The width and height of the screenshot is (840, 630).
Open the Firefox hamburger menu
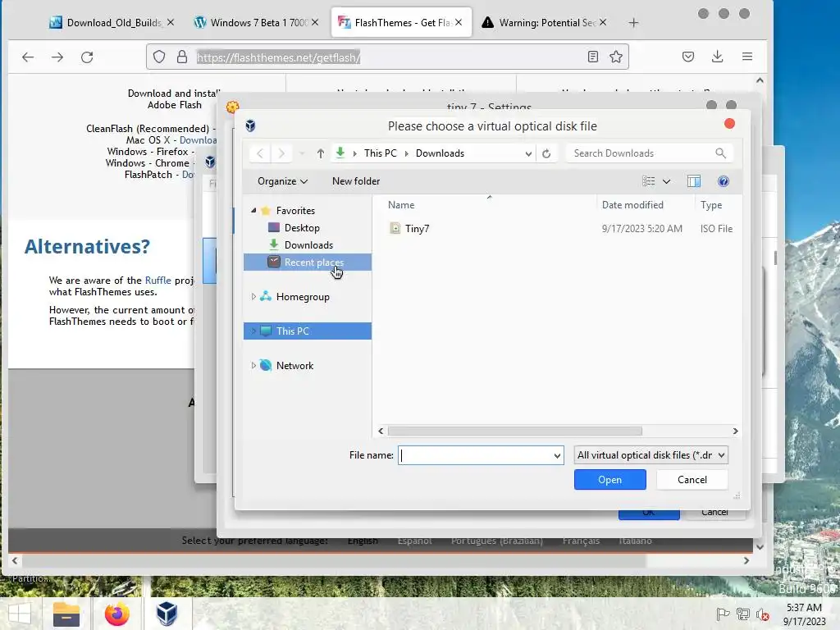tap(747, 57)
